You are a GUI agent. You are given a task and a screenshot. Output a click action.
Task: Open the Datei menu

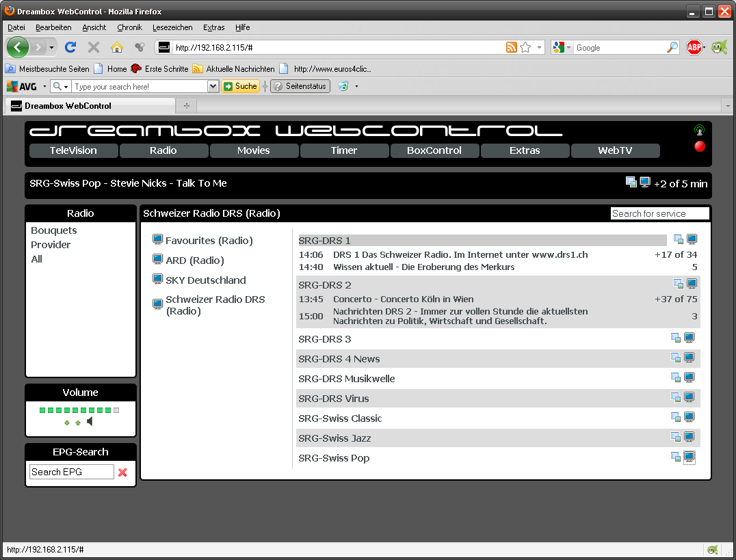[16, 27]
